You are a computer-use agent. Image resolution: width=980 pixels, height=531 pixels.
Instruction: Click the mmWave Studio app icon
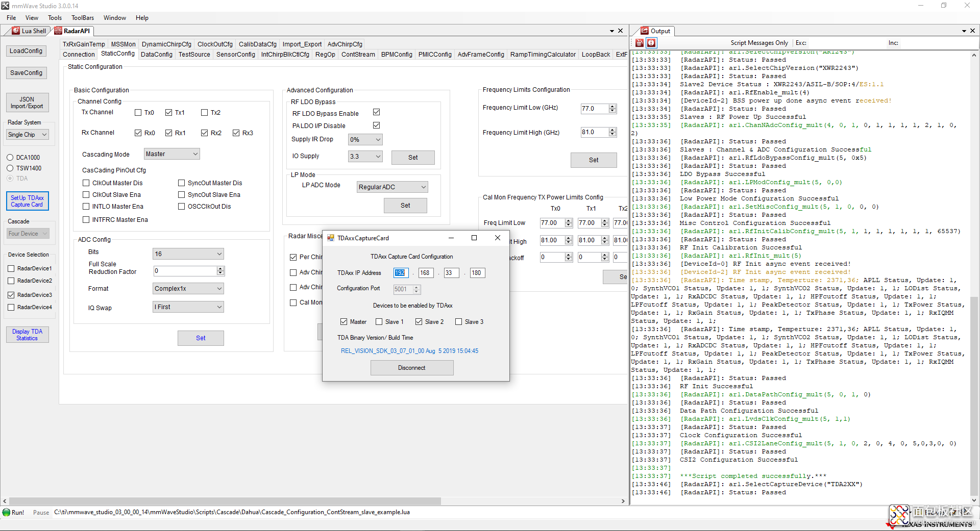[x=5, y=6]
